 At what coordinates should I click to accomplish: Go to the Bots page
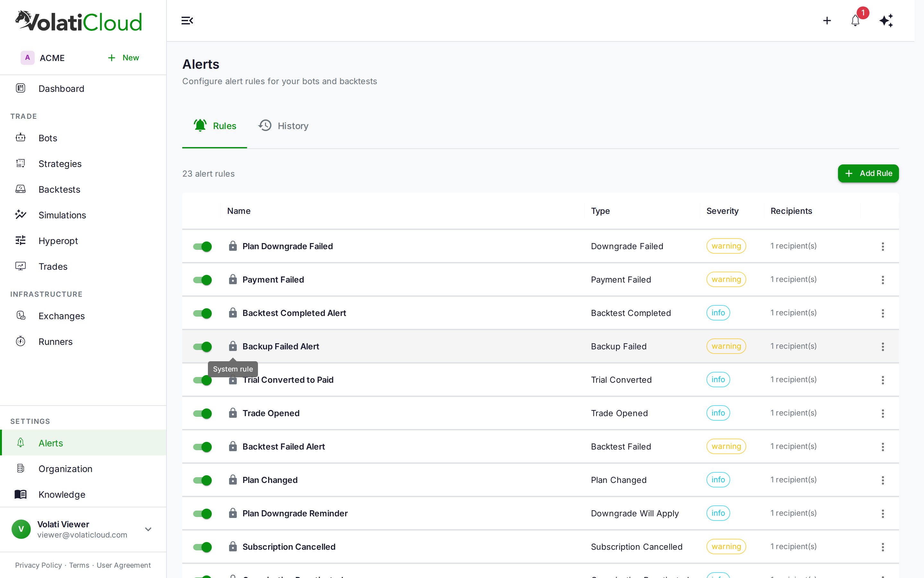(83, 138)
